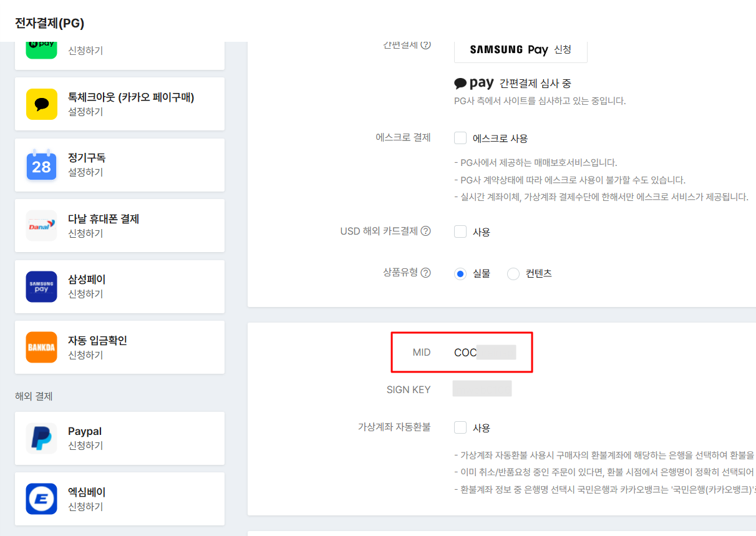
Task: Click the Naver Pay green icon
Action: pyautogui.click(x=41, y=49)
